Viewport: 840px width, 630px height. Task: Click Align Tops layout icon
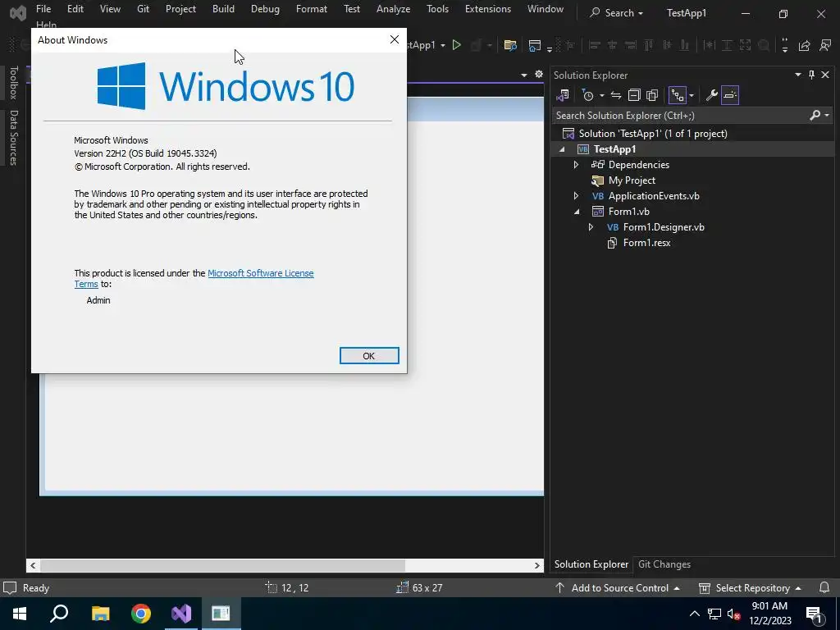[x=649, y=46]
